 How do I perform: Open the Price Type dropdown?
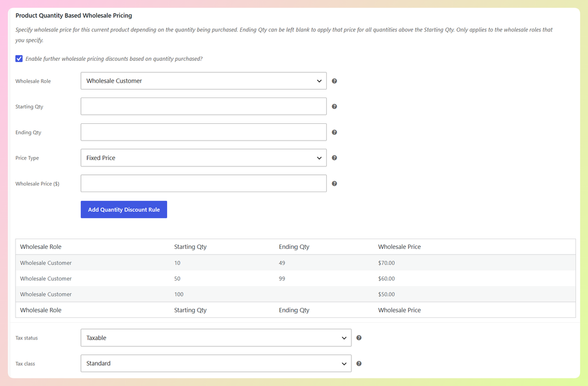(204, 158)
